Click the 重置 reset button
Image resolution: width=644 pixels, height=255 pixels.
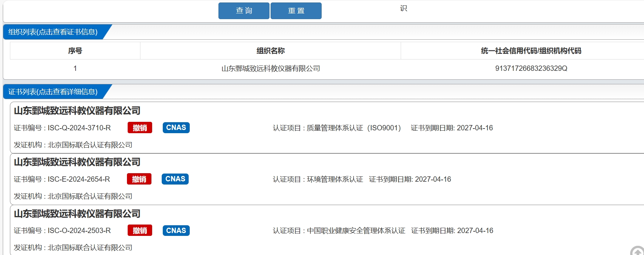point(296,11)
